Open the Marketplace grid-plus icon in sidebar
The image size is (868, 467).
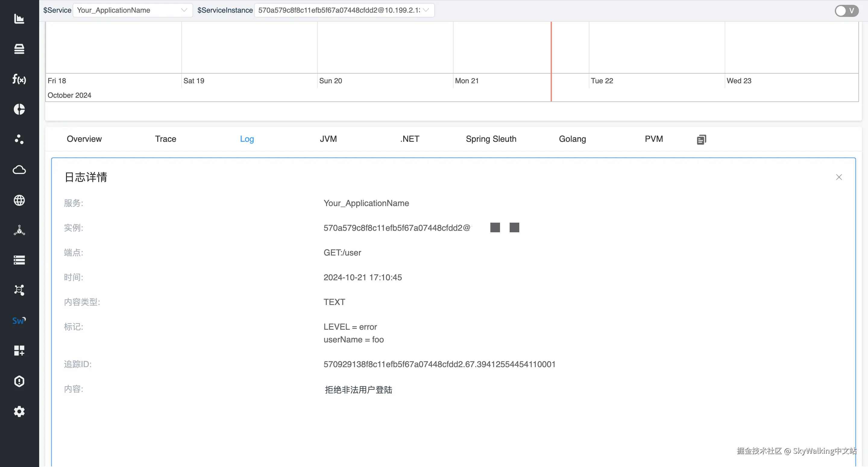tap(19, 351)
